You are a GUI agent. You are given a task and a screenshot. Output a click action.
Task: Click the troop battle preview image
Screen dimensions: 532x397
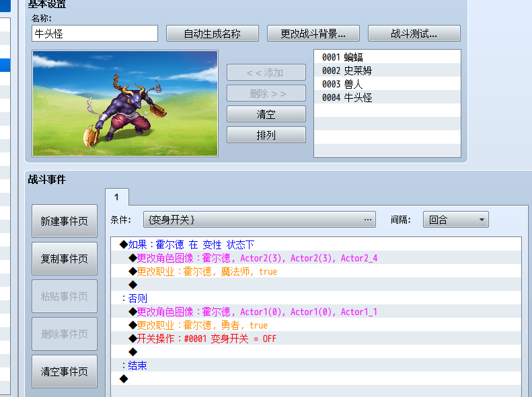[125, 103]
